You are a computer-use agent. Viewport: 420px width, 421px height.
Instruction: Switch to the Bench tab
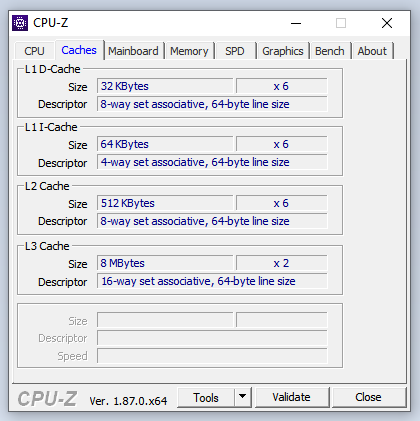tap(330, 51)
